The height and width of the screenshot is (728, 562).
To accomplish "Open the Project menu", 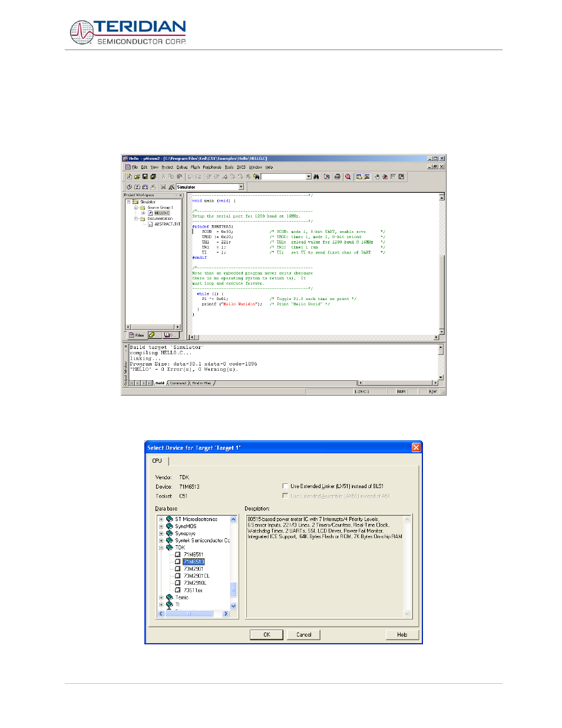I will click(x=168, y=167).
